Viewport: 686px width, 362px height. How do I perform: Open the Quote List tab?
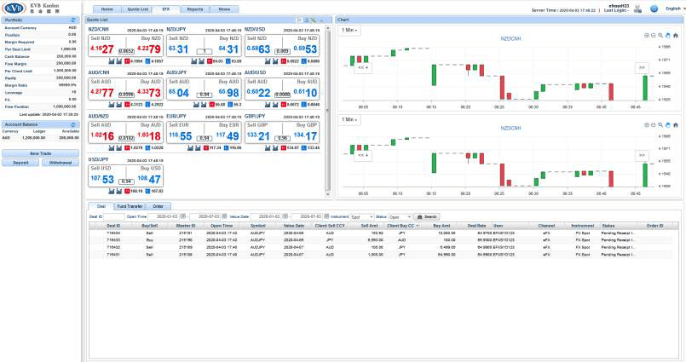click(137, 9)
